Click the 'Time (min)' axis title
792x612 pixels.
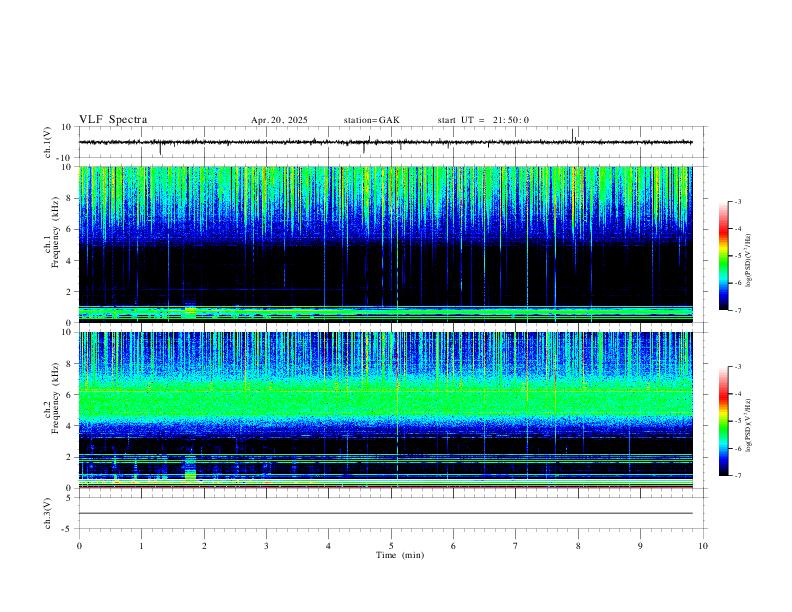point(400,555)
